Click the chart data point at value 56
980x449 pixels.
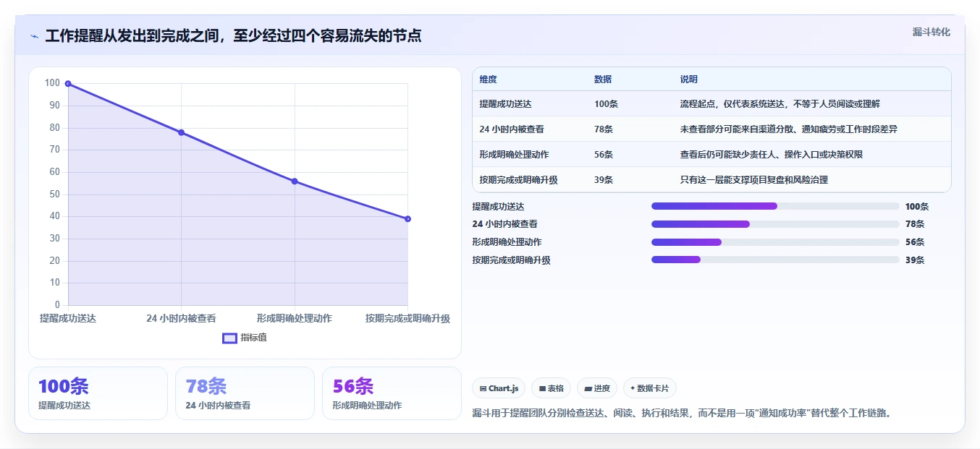click(295, 181)
